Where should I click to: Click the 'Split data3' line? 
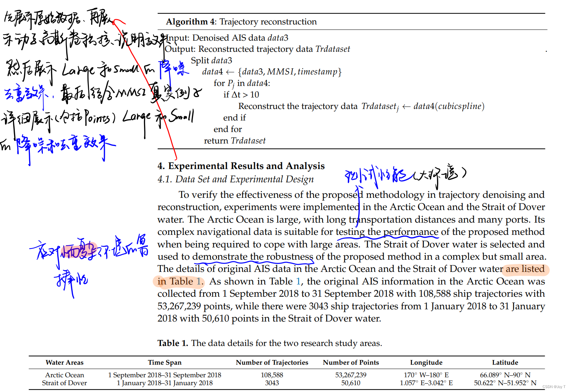[211, 60]
